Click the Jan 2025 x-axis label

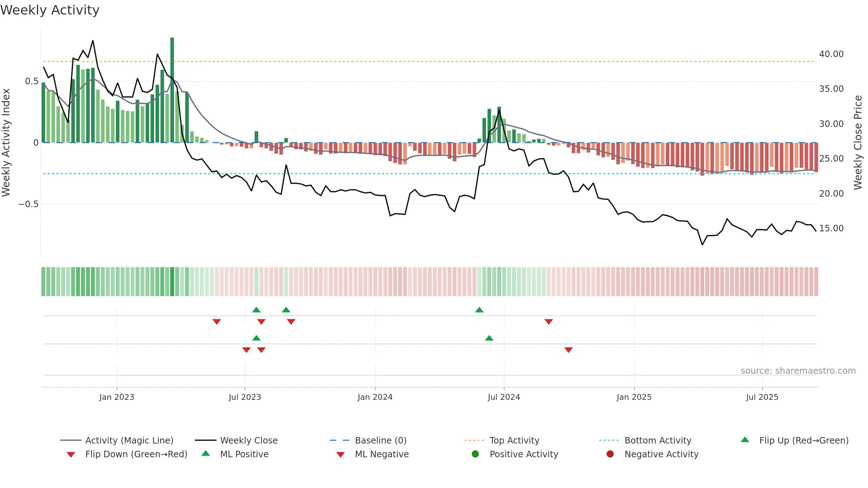[x=634, y=397]
